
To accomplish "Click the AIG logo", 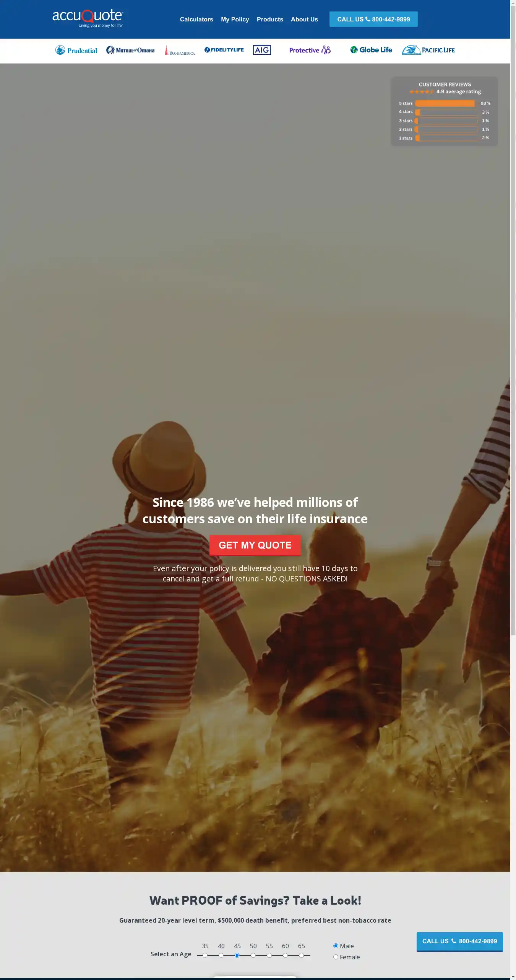I will tap(262, 50).
